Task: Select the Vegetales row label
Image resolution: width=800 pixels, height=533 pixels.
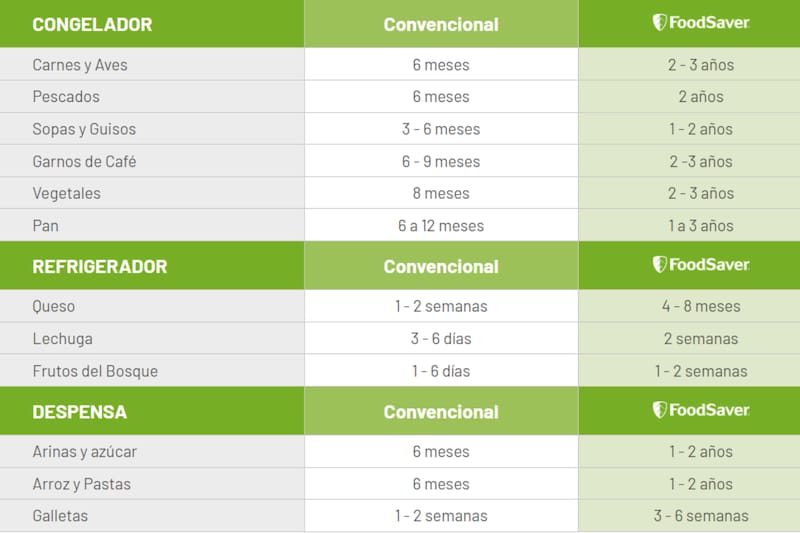Action: tap(66, 193)
